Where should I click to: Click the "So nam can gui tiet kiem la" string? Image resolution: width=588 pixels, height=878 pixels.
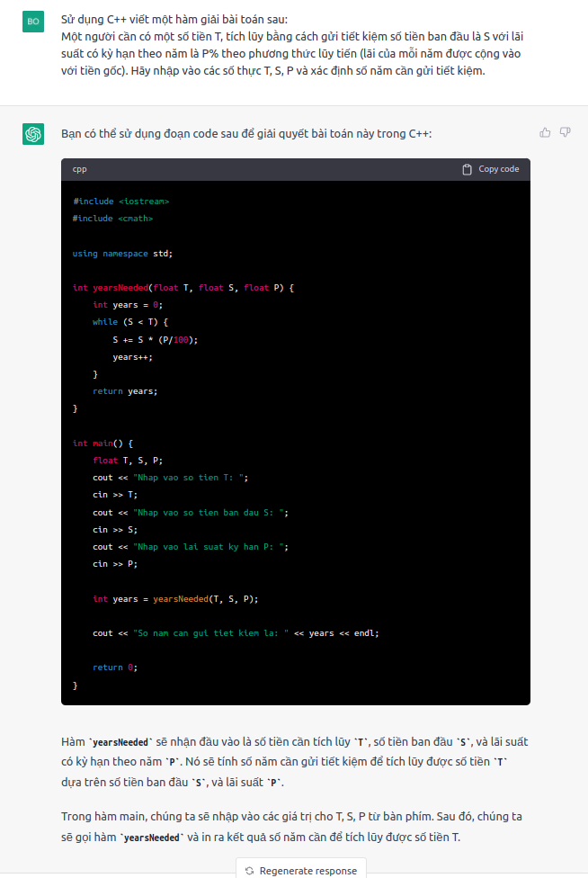pos(210,633)
